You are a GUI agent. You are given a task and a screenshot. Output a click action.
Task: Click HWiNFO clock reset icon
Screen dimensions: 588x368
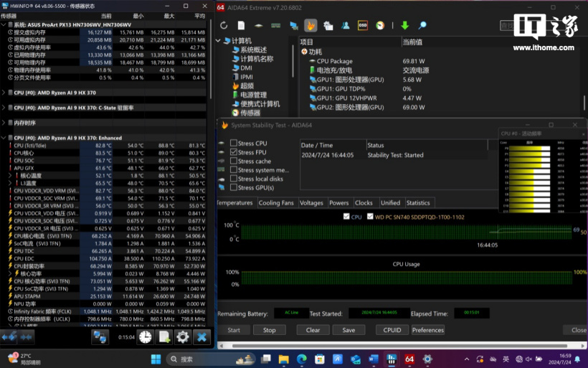[x=146, y=336]
